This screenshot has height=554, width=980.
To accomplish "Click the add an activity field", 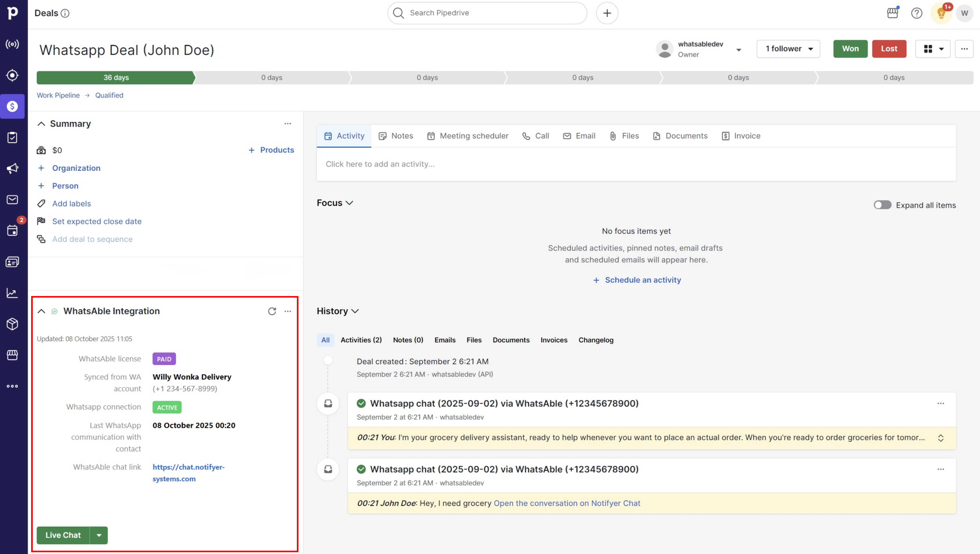I will [x=636, y=164].
